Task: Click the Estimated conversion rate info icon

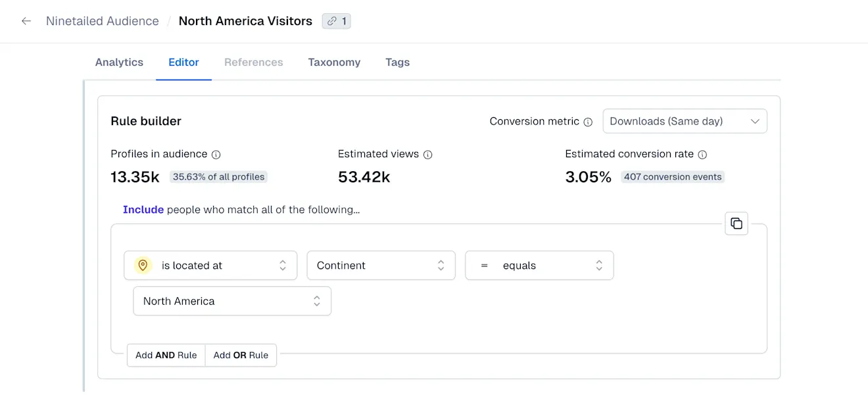Action: (702, 154)
